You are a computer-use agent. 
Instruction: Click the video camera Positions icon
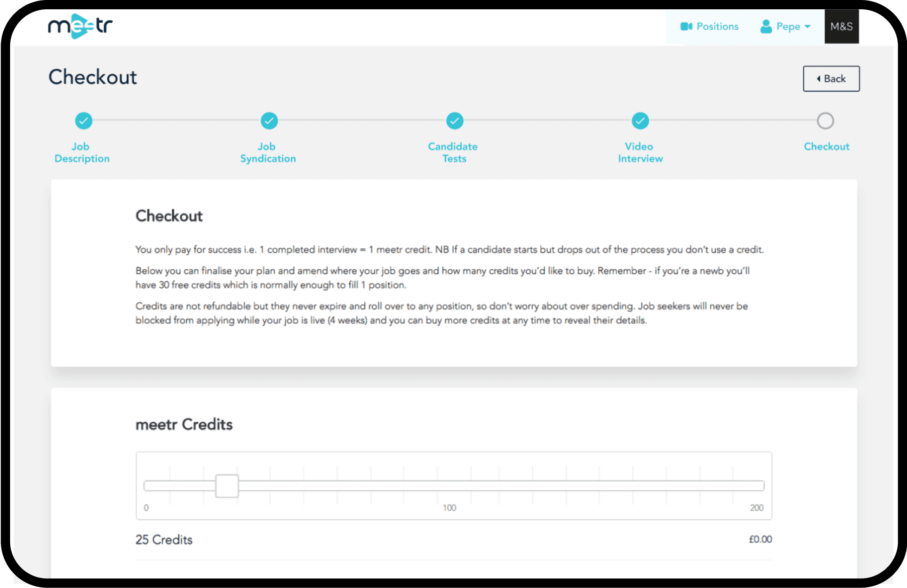(686, 26)
